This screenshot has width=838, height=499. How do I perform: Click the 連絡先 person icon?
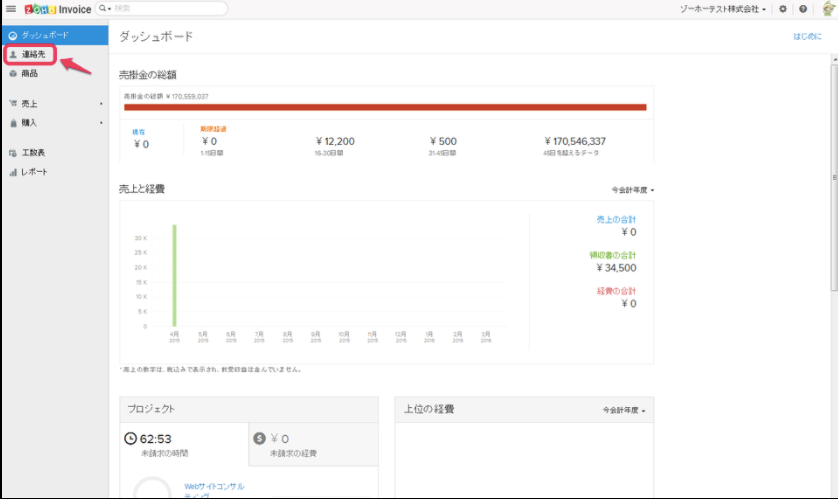13,54
